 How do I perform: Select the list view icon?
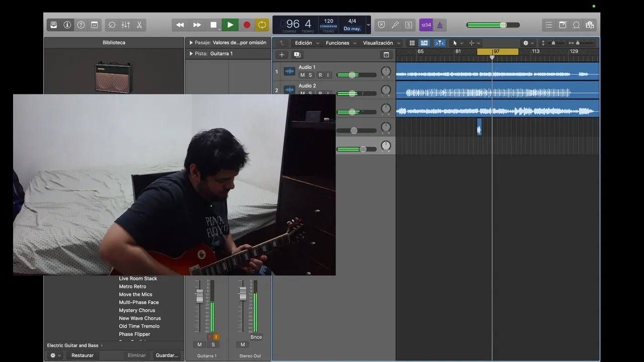pos(424,43)
